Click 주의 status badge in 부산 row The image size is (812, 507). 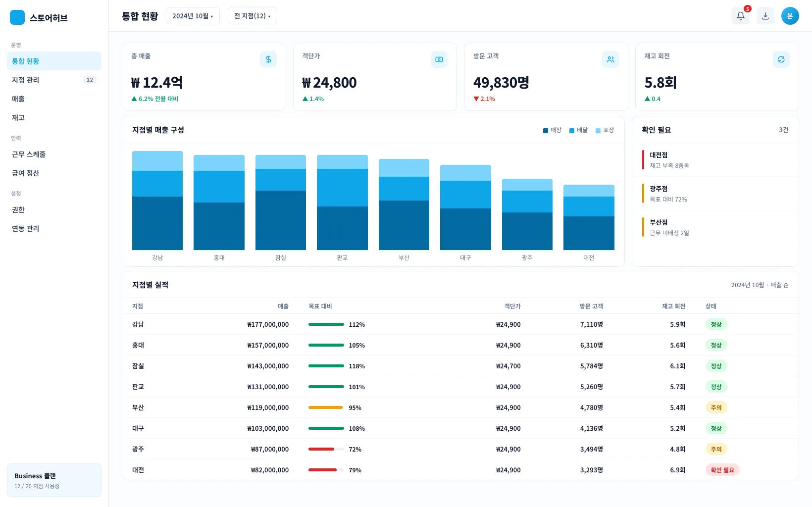pyautogui.click(x=716, y=407)
